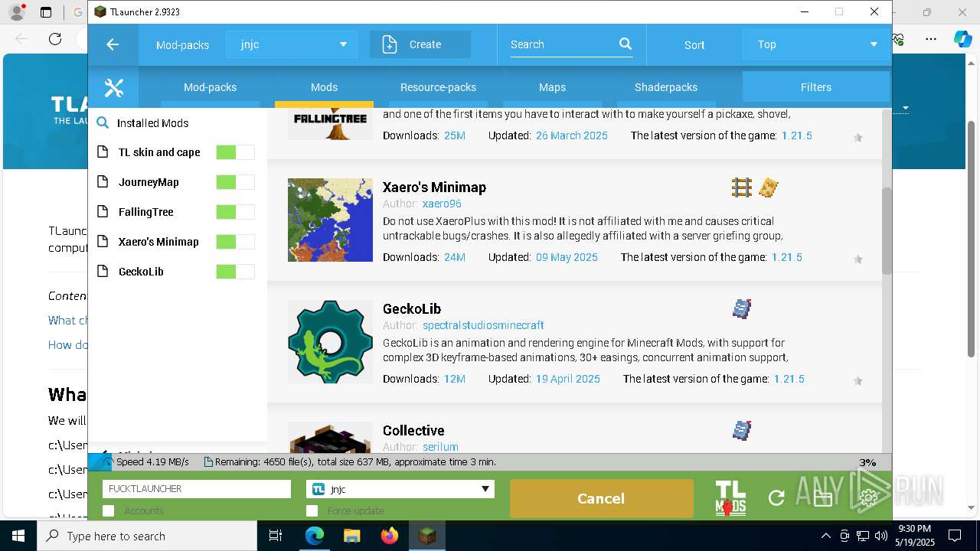980x551 pixels.
Task: Check the Force update checkbox
Action: (312, 510)
